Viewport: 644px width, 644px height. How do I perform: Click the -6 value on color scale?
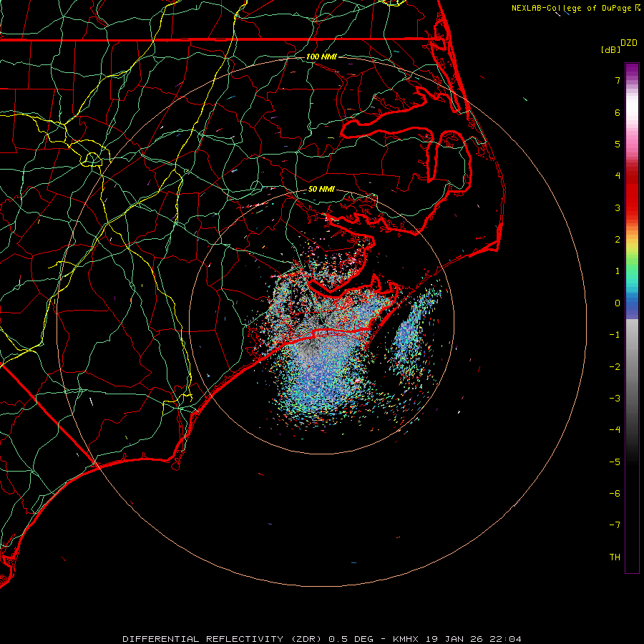point(615,494)
